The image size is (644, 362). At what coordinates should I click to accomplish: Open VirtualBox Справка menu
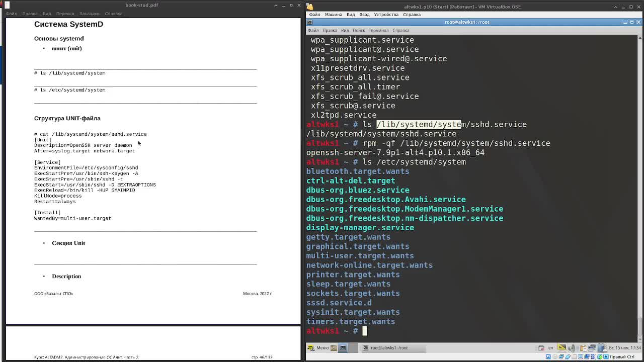[412, 15]
